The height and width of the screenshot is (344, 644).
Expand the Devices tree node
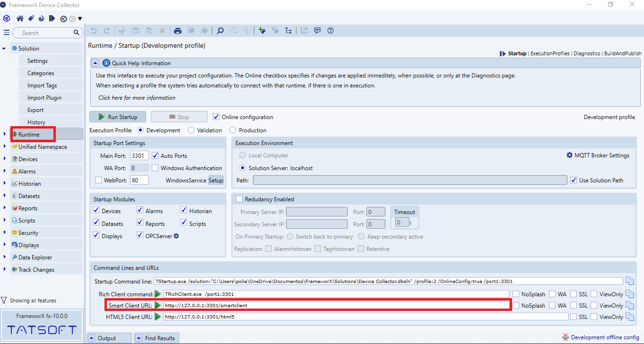click(4, 159)
